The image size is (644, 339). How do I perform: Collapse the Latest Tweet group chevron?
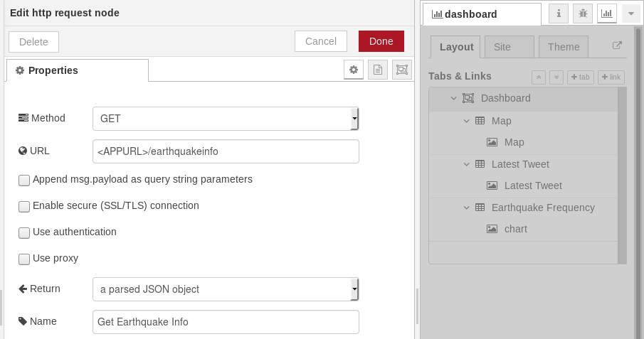tap(466, 165)
